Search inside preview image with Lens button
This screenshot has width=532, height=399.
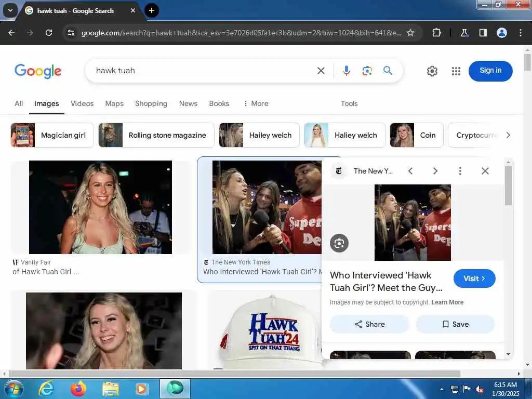coord(339,243)
